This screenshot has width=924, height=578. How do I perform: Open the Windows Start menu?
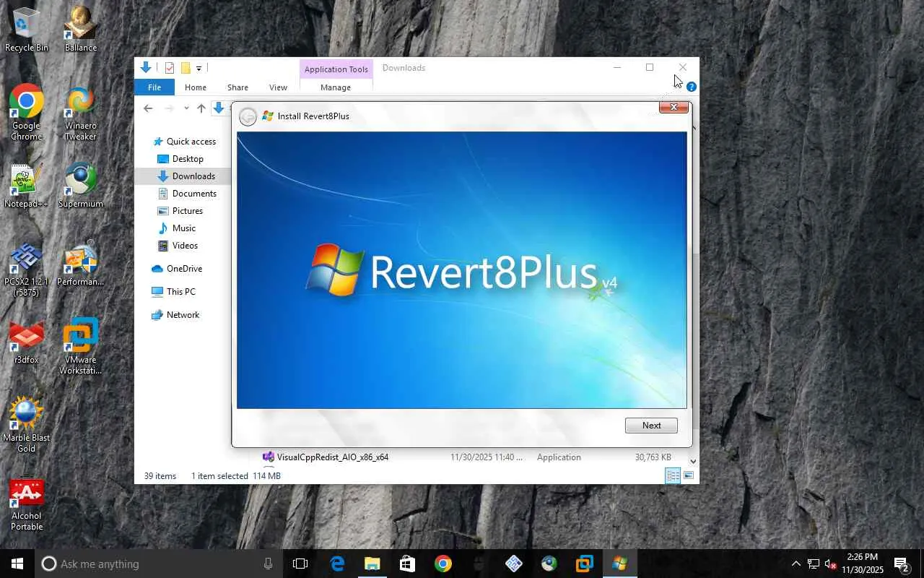click(17, 564)
